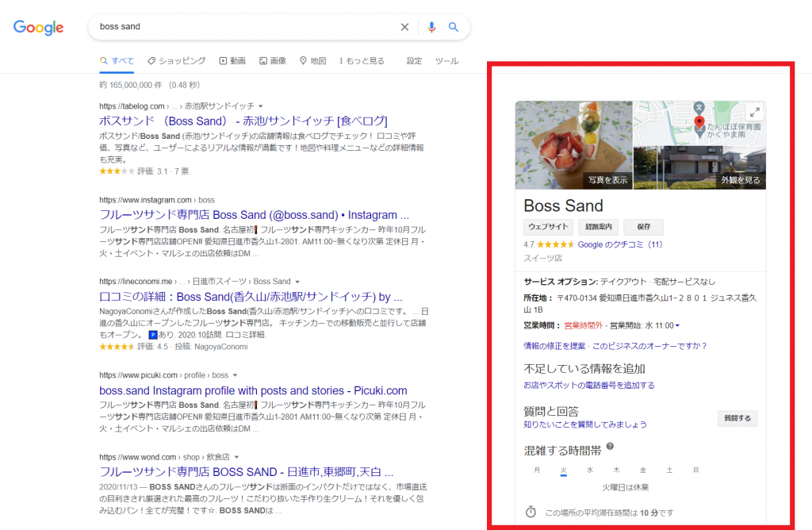Image resolution: width=812 pixels, height=530 pixels.
Task: Open the もっと見る menu
Action: 362,61
